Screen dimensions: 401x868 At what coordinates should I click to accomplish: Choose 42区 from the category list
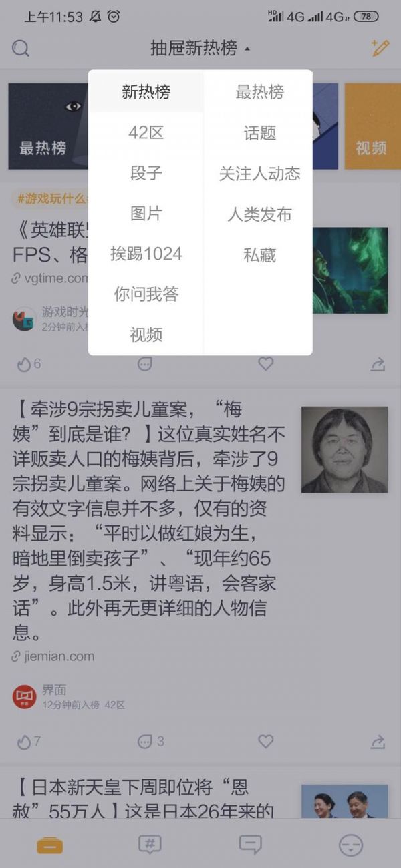coord(146,133)
